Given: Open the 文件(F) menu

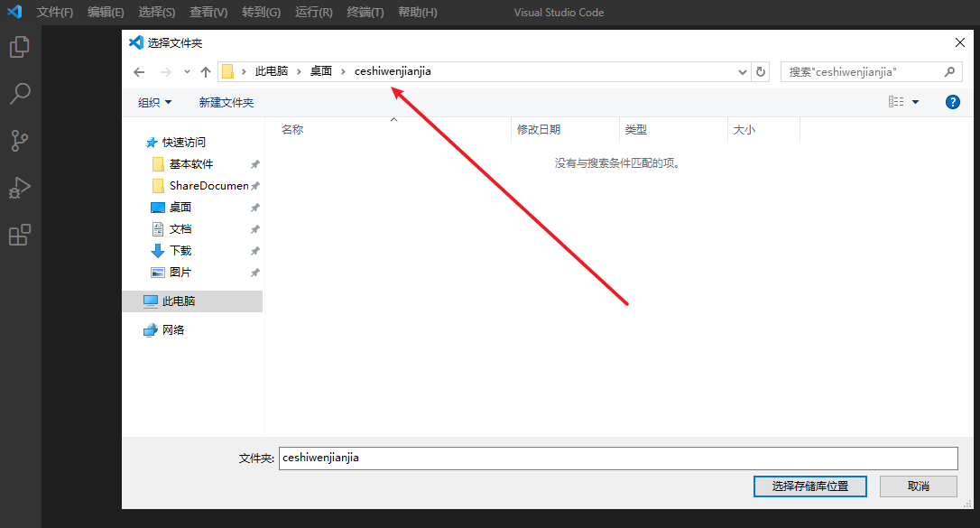Looking at the screenshot, I should point(54,12).
